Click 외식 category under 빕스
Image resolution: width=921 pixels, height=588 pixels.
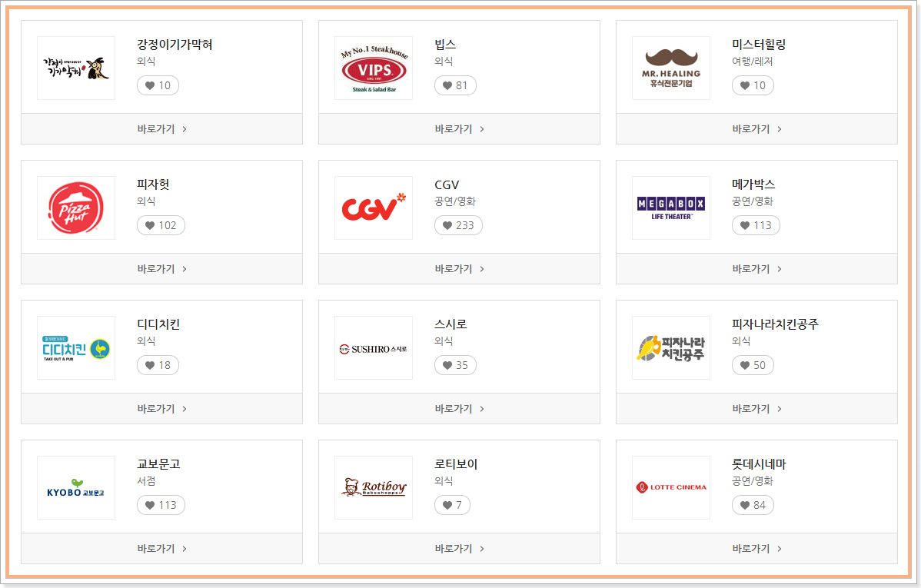pyautogui.click(x=444, y=61)
